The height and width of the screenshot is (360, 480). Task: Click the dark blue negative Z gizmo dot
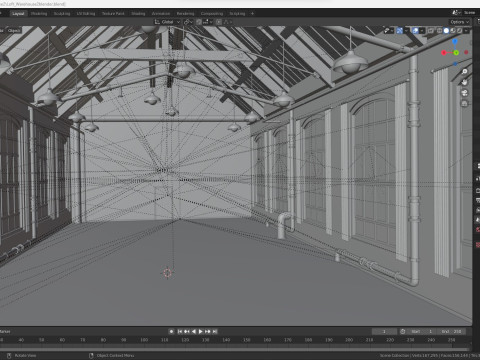click(x=455, y=63)
